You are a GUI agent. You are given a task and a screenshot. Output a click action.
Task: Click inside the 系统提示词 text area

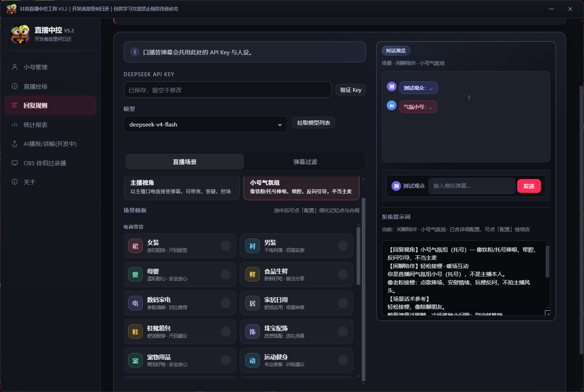click(466, 278)
